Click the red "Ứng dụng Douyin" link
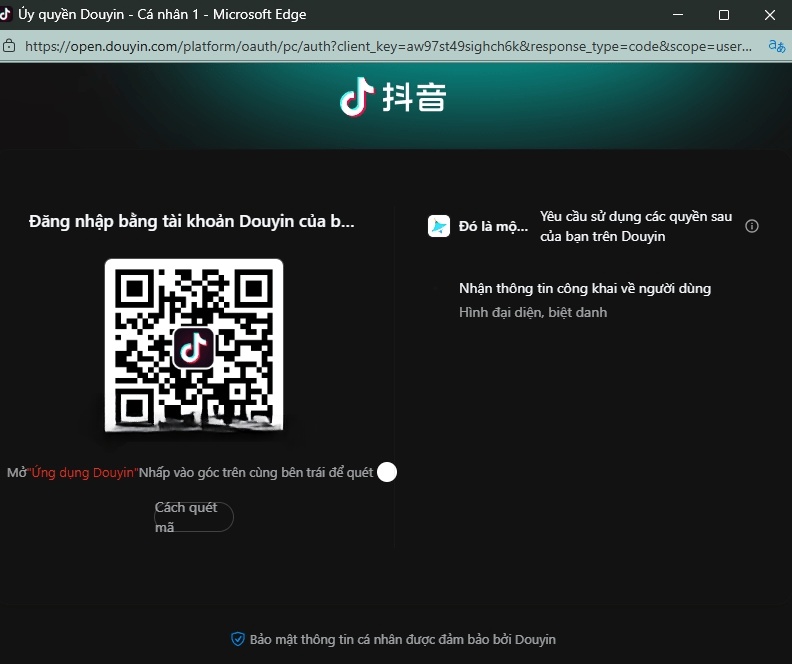 (83, 473)
